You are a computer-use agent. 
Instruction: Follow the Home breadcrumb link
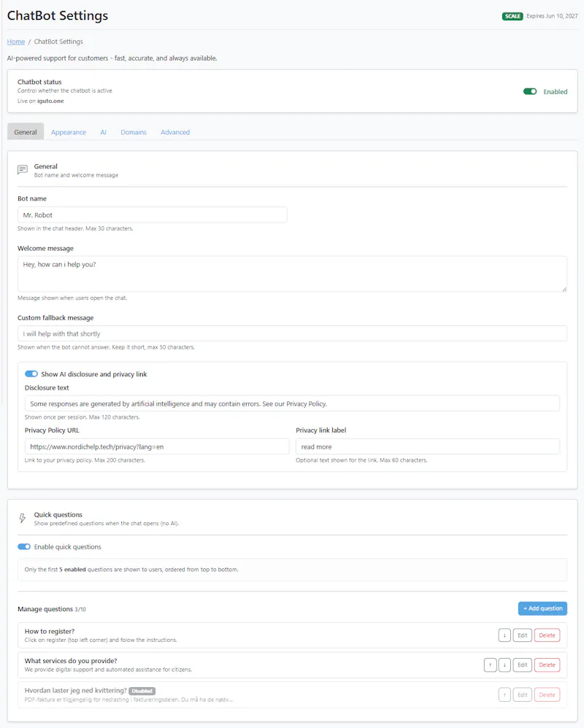tap(16, 42)
